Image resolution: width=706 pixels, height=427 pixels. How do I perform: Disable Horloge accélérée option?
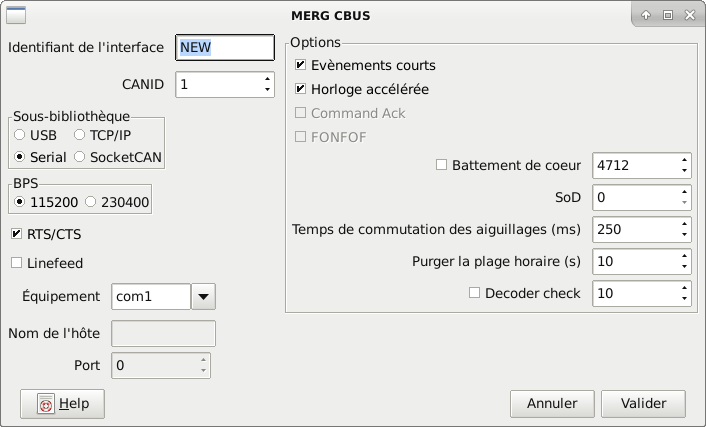(x=301, y=89)
